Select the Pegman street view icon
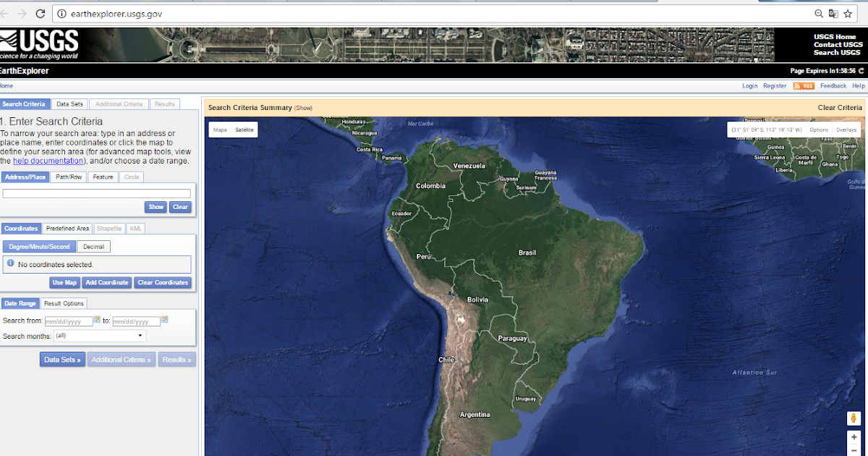This screenshot has width=868, height=456. point(854,418)
